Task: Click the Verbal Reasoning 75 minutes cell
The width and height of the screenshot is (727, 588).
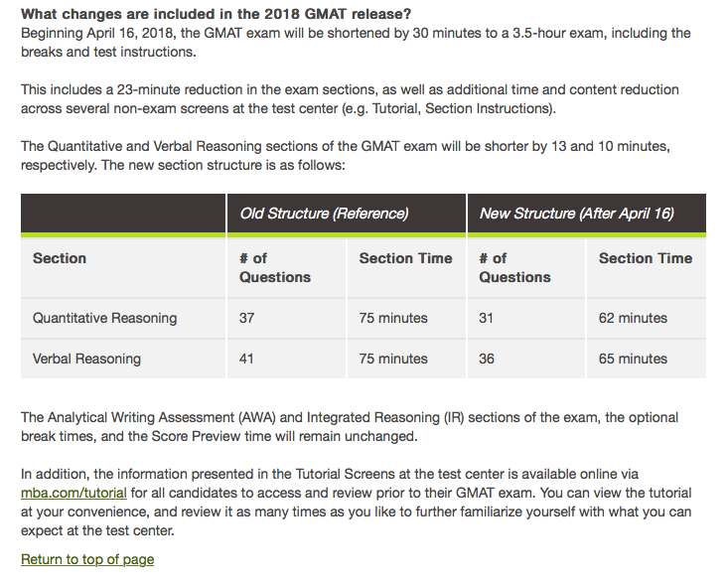Action: tap(393, 359)
